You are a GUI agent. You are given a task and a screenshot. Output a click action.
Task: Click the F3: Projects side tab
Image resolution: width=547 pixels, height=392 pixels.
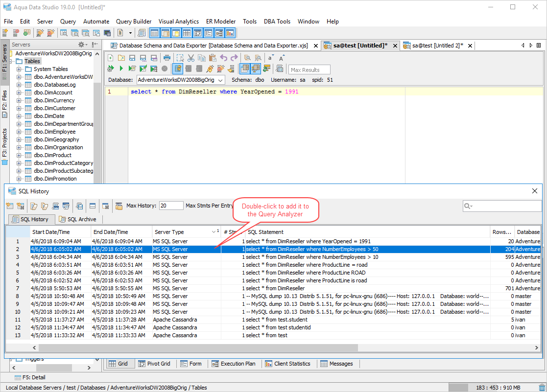(4, 146)
